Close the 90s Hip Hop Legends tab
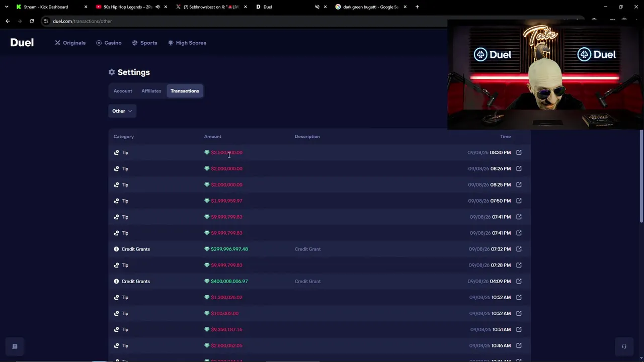This screenshot has width=644, height=362. pos(166,7)
